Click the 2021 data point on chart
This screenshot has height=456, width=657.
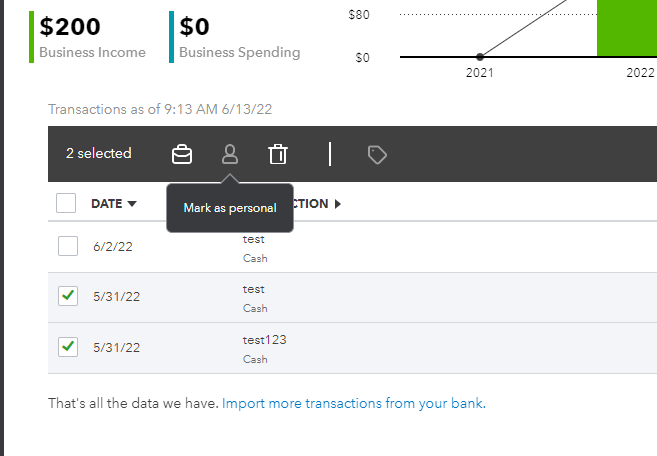480,57
